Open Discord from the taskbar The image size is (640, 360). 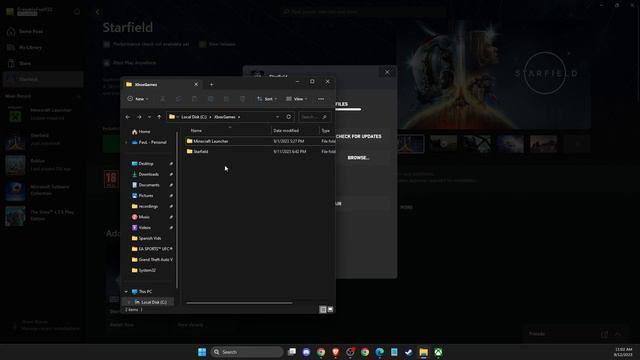tap(306, 352)
